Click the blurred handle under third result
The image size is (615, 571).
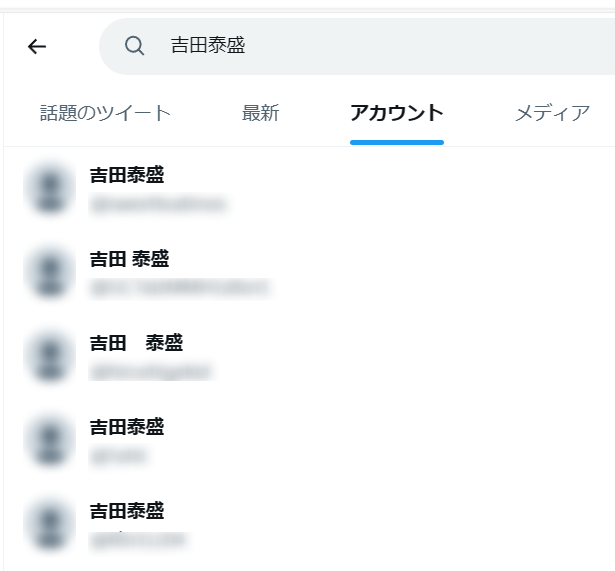point(151,372)
